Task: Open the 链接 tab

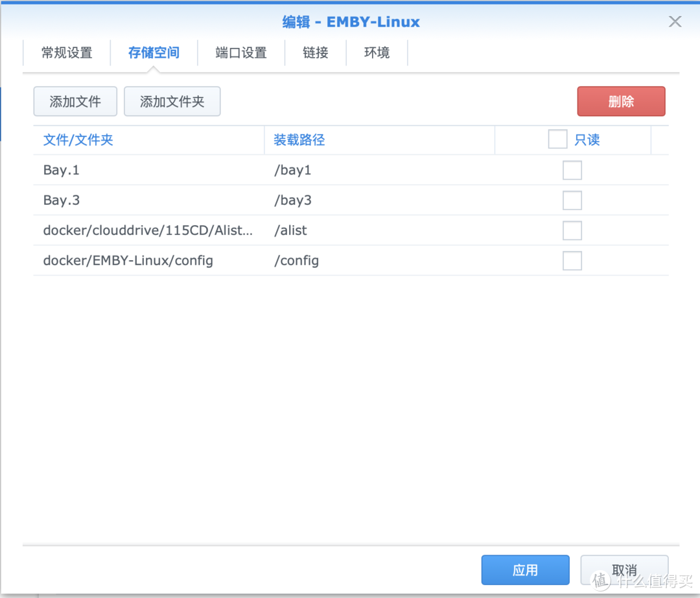Action: (x=316, y=53)
